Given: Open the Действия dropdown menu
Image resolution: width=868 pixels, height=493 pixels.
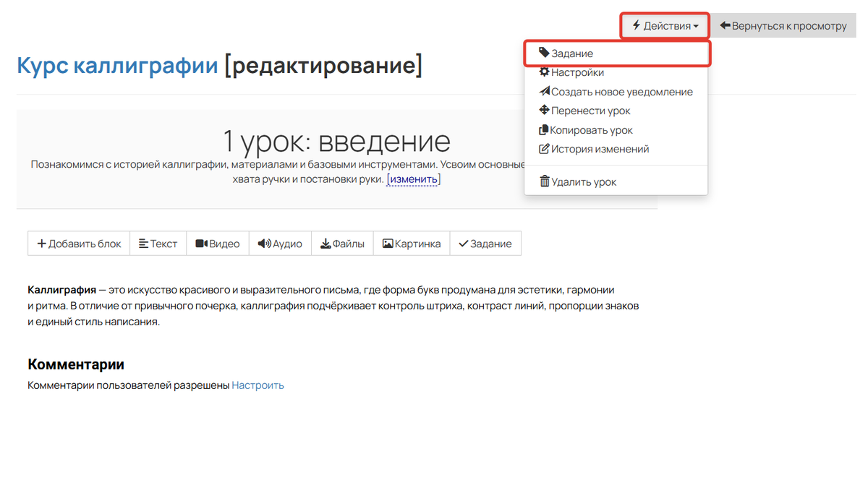Looking at the screenshot, I should pyautogui.click(x=664, y=25).
